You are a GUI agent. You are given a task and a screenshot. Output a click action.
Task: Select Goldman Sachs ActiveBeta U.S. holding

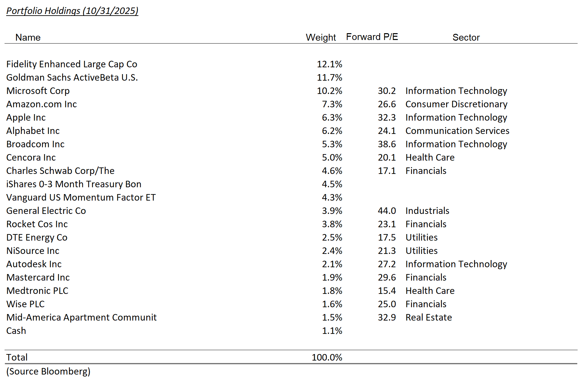point(72,77)
